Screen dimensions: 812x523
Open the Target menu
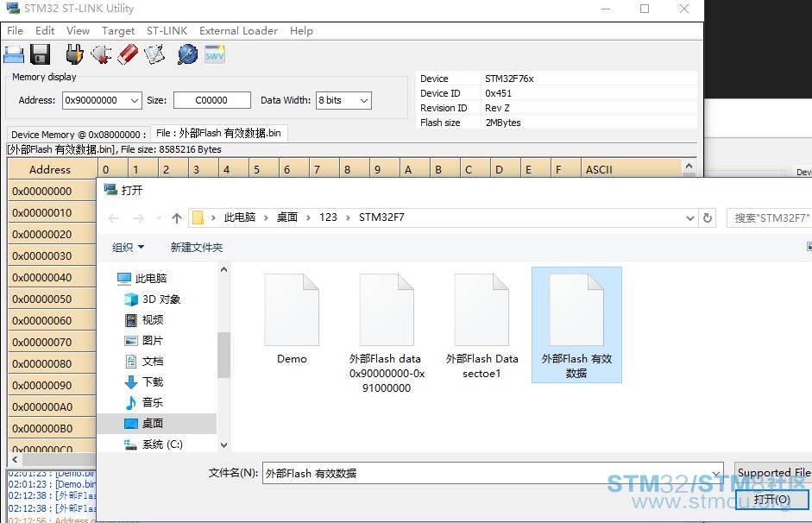pos(118,31)
